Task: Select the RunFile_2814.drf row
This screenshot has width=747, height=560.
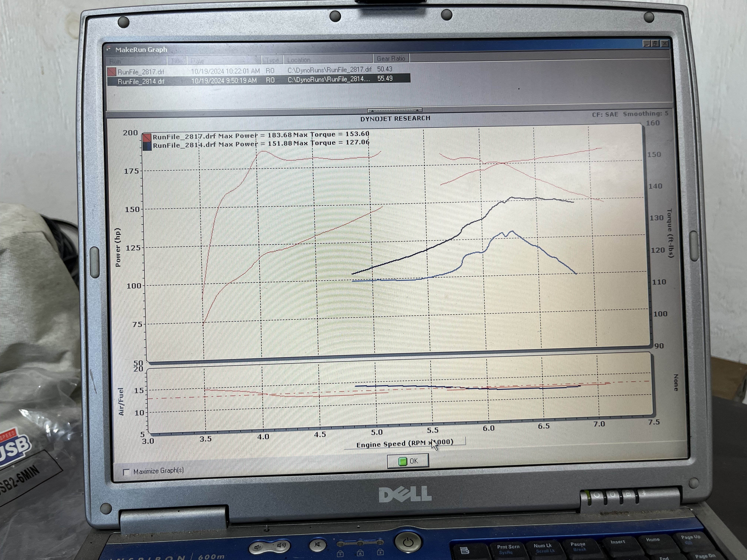Action: click(258, 80)
